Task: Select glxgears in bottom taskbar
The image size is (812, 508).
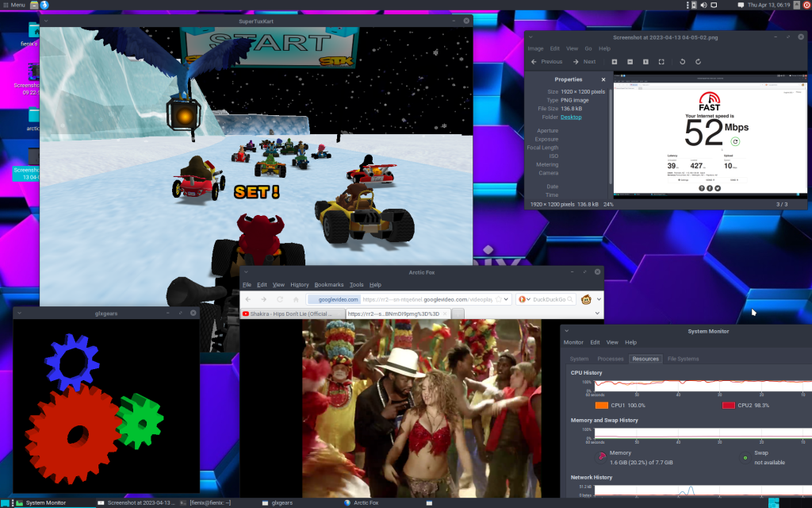Action: 278,502
